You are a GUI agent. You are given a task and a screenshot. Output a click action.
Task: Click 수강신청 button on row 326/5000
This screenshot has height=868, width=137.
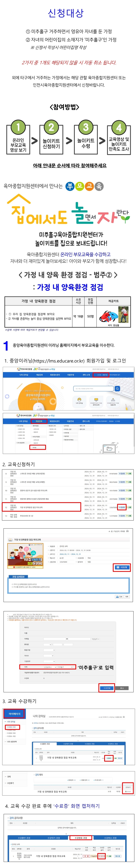122,507
